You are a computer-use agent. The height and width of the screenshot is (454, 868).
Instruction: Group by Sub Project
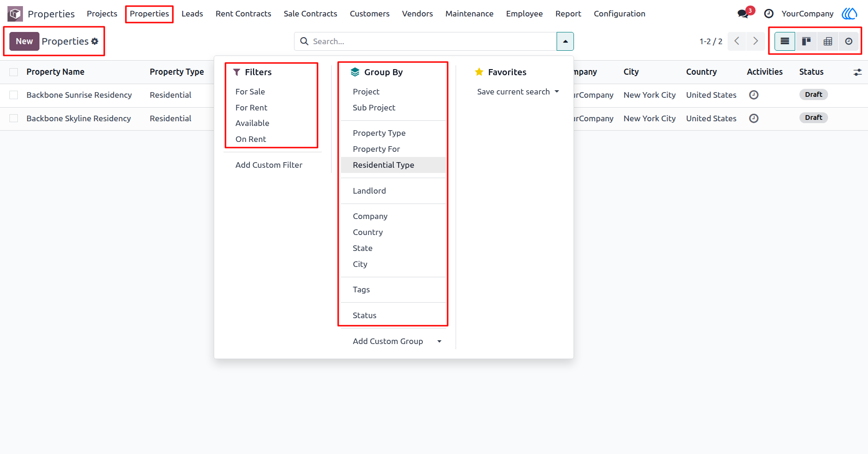tap(374, 108)
